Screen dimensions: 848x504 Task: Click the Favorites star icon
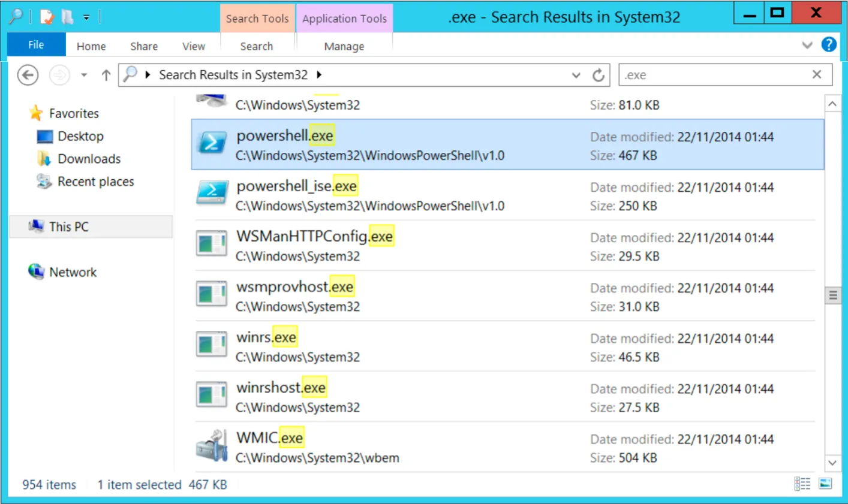[x=36, y=113]
